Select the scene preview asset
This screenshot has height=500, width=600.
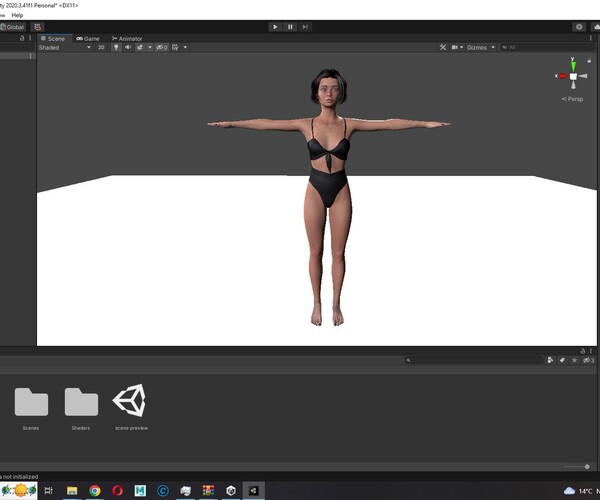pyautogui.click(x=131, y=407)
